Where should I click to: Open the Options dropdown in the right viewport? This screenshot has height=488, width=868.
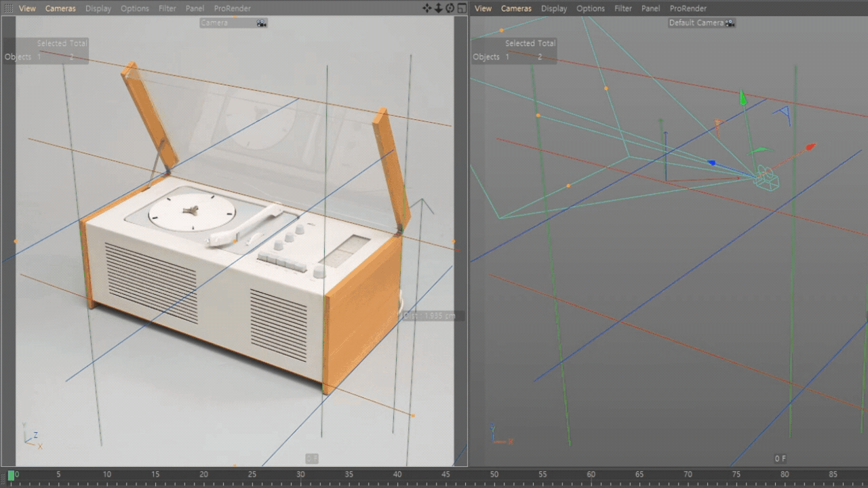tap(590, 9)
